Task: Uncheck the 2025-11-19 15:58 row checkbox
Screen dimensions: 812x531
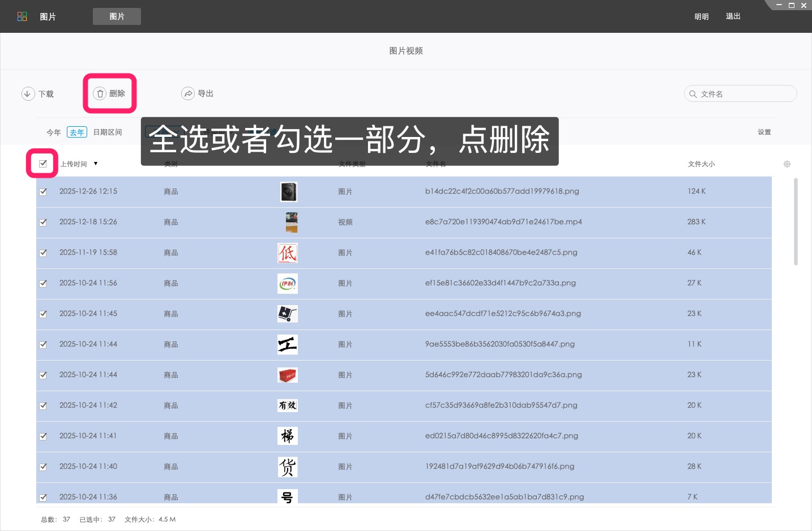Action: [x=43, y=253]
